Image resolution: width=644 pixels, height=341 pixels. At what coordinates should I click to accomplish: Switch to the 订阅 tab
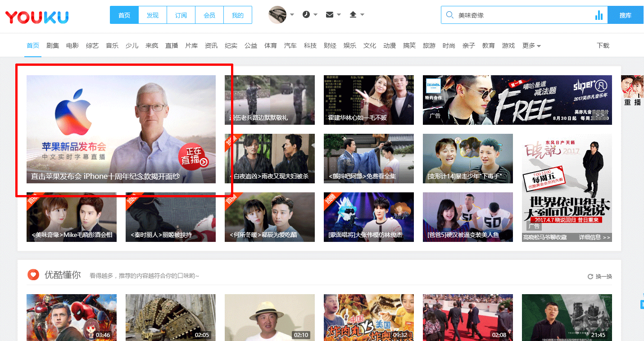pos(181,15)
